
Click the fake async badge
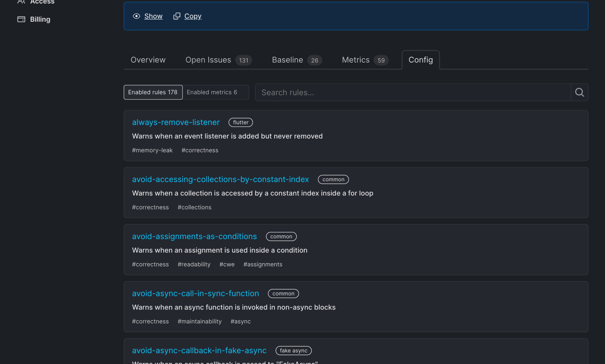click(x=294, y=351)
